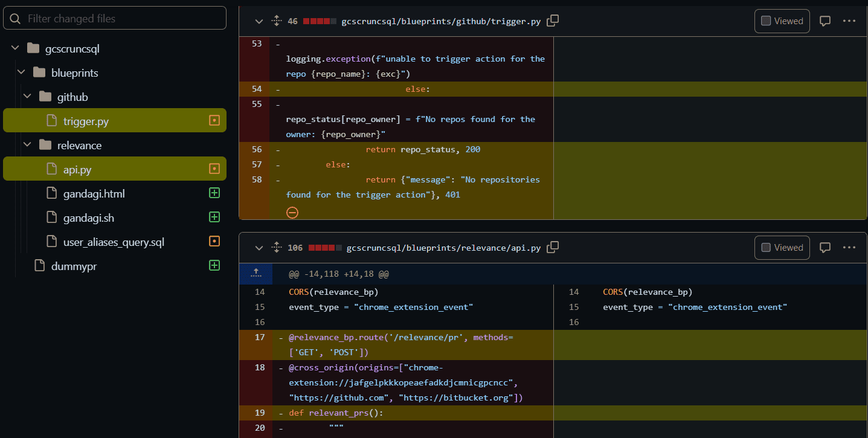Copy the trigger.py file path
Image resolution: width=868 pixels, height=438 pixels.
point(552,20)
